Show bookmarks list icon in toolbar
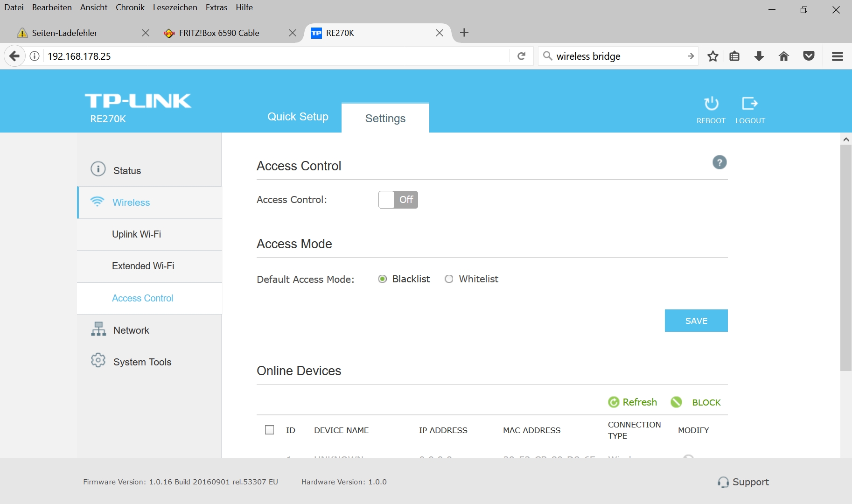The height and width of the screenshot is (504, 852). point(734,56)
